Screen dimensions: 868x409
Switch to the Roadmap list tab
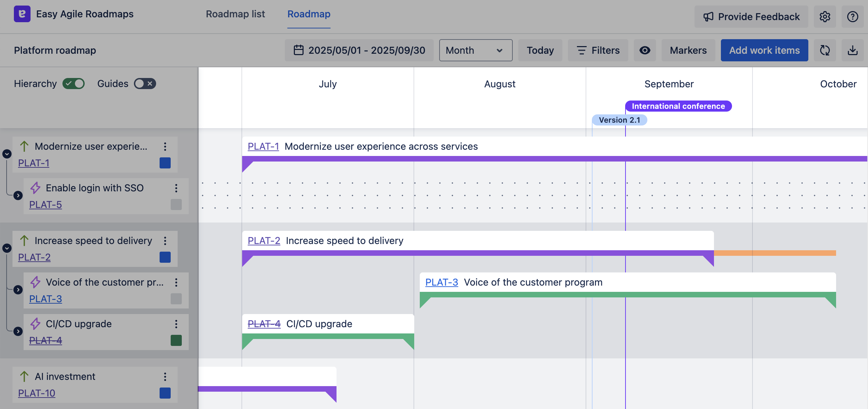(235, 14)
